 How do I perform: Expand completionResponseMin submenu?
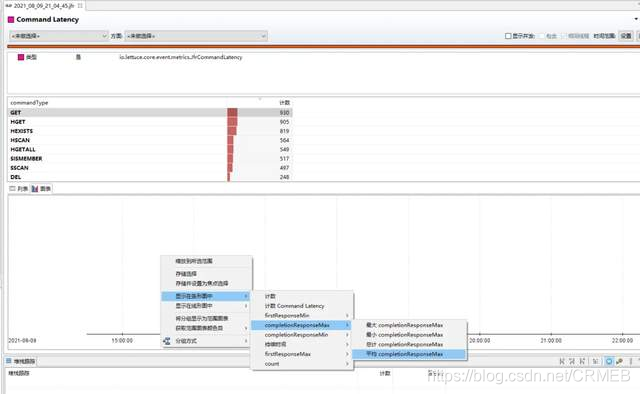[302, 335]
